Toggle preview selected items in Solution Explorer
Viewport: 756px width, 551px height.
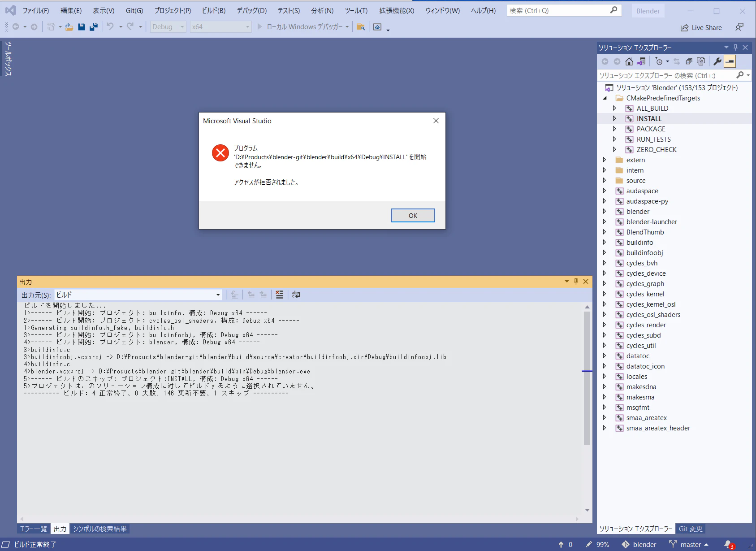(730, 61)
